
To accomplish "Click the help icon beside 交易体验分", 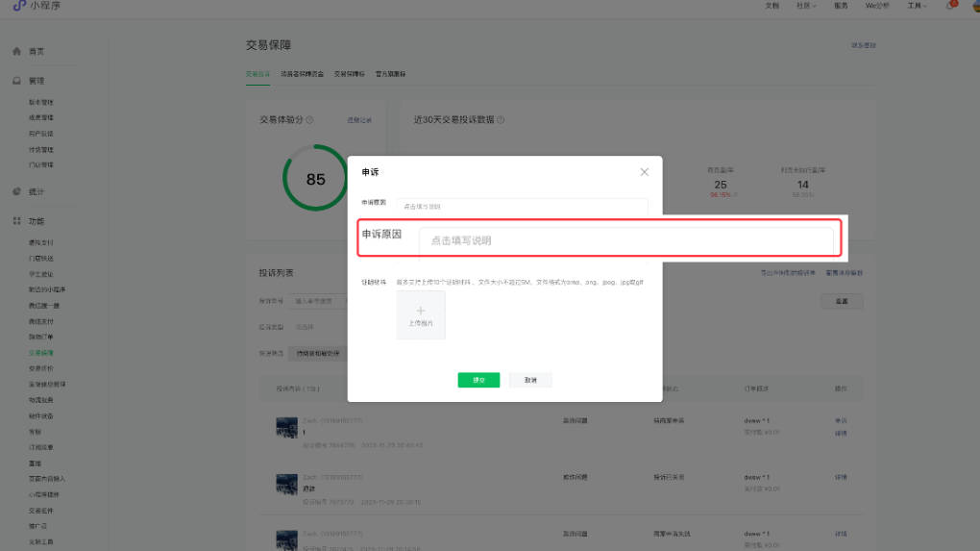I will tap(311, 120).
